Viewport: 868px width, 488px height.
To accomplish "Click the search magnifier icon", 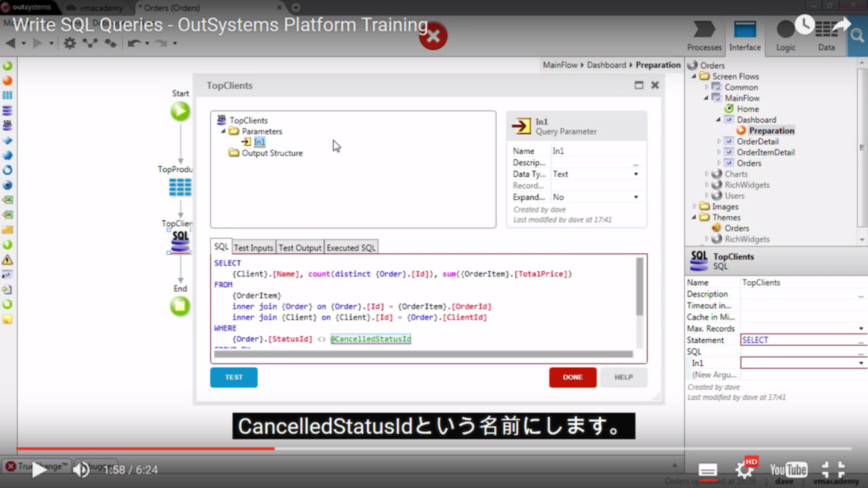I will [x=857, y=36].
